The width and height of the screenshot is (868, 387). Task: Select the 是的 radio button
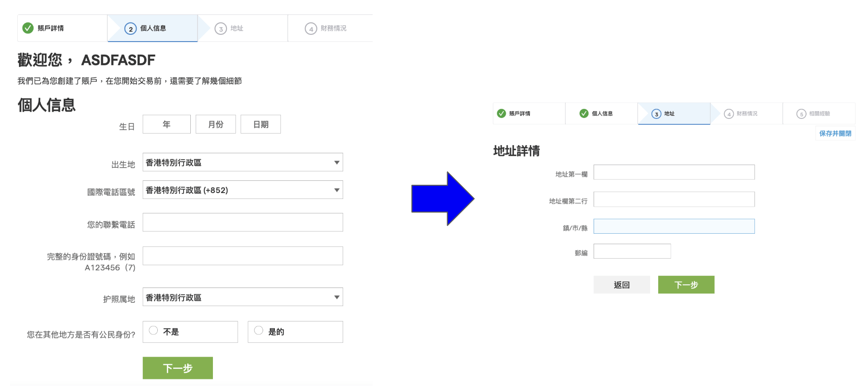[259, 330]
